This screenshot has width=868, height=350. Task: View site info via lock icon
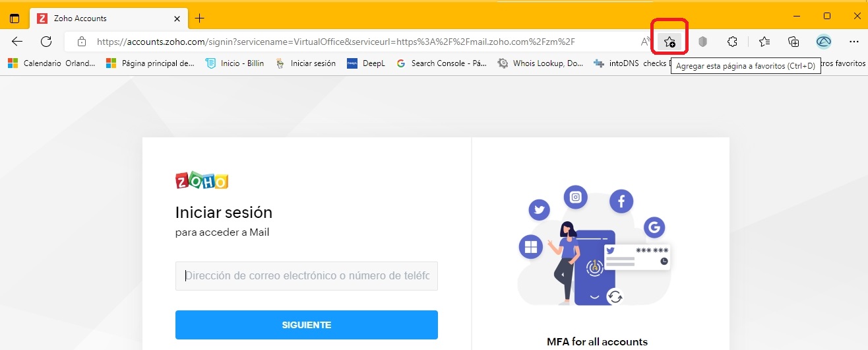pos(82,42)
